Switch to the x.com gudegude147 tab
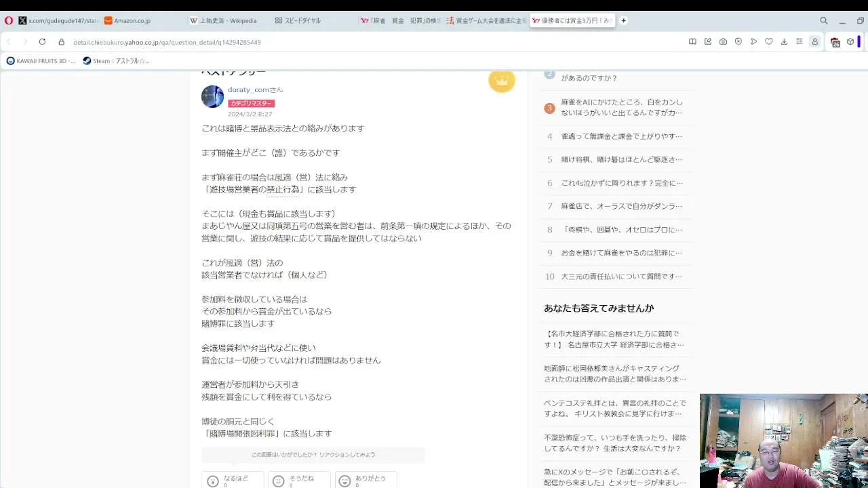868x488 pixels. click(58, 21)
